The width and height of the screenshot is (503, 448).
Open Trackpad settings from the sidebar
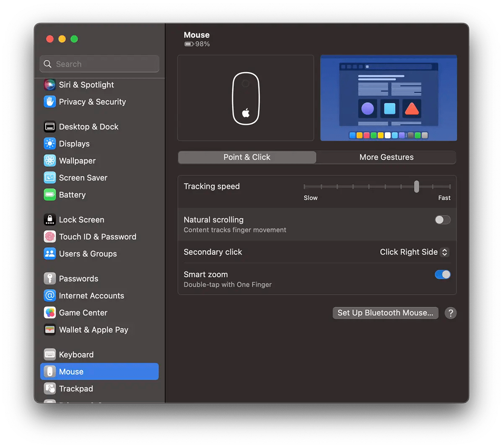tap(76, 388)
